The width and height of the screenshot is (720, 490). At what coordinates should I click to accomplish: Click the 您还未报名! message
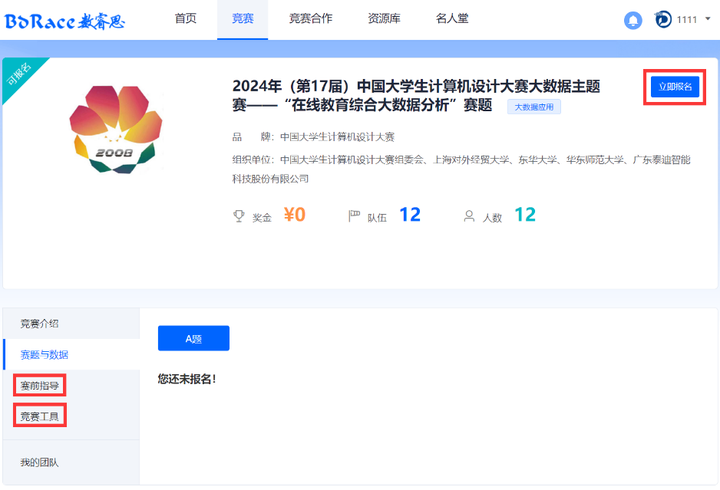click(187, 379)
